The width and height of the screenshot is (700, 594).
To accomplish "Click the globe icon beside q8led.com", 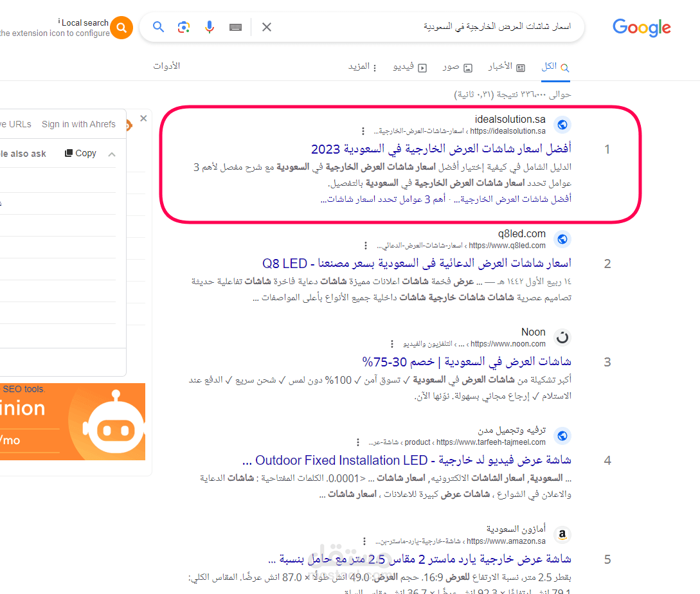I will tap(562, 239).
